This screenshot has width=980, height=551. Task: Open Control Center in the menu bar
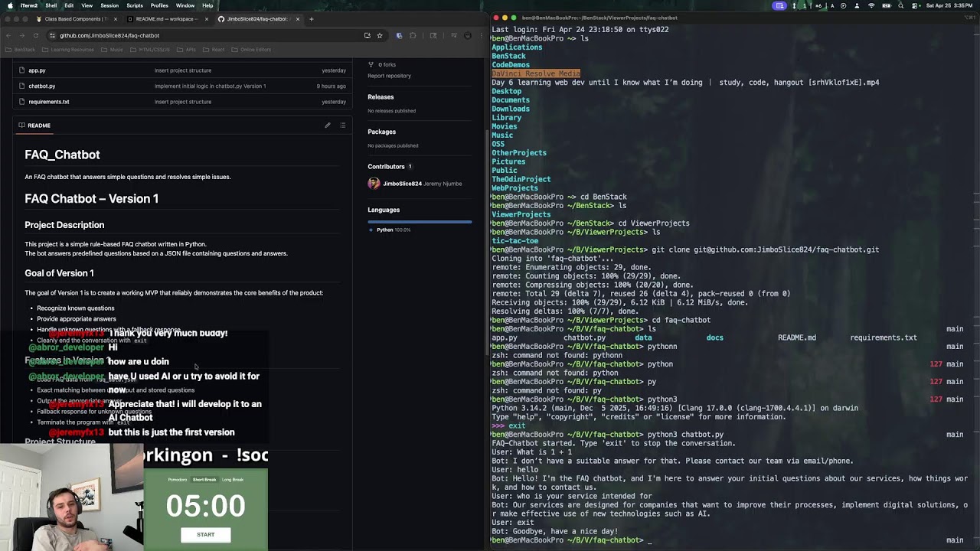pos(914,5)
